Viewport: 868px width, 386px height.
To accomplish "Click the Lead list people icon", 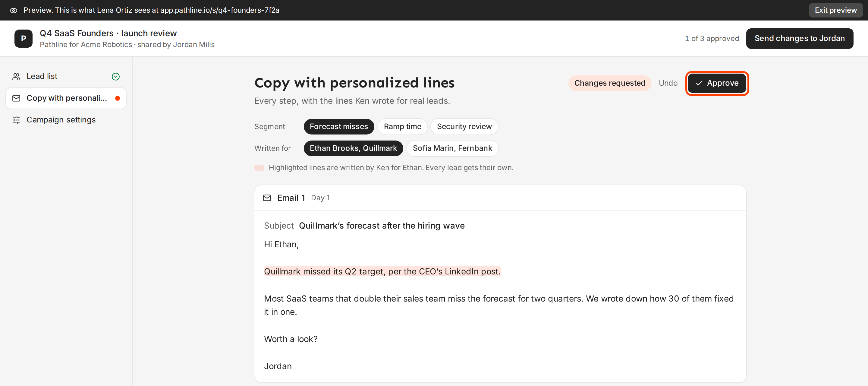I will pos(16,77).
